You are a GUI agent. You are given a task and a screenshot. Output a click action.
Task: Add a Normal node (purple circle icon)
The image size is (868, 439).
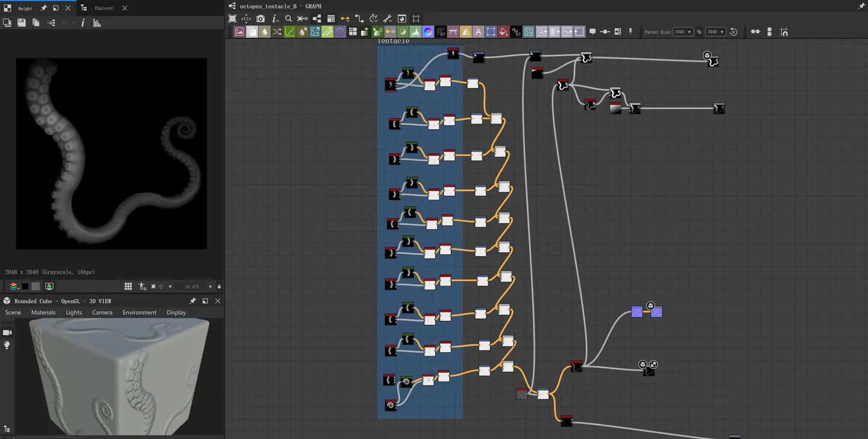(x=340, y=32)
